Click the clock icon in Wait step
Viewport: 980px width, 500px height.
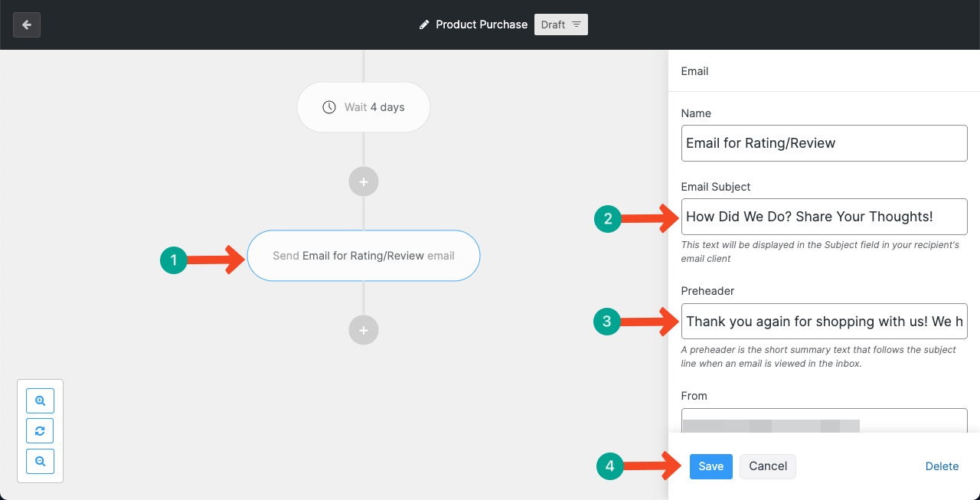(329, 107)
